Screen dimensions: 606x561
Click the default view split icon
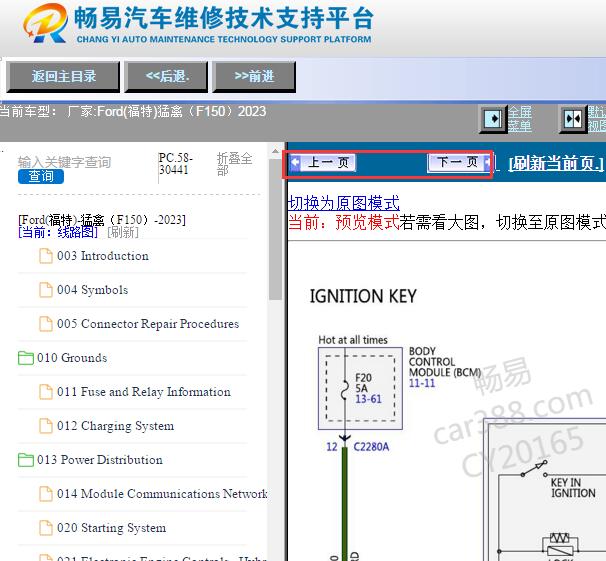pos(573,119)
